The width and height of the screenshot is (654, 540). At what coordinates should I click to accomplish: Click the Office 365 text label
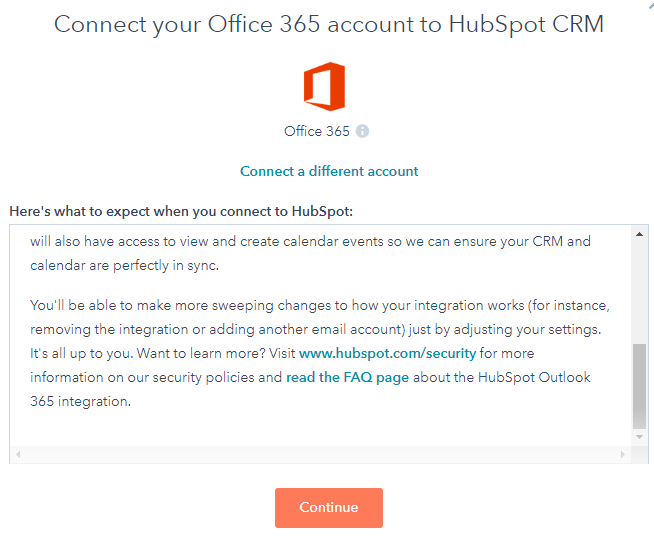click(317, 131)
